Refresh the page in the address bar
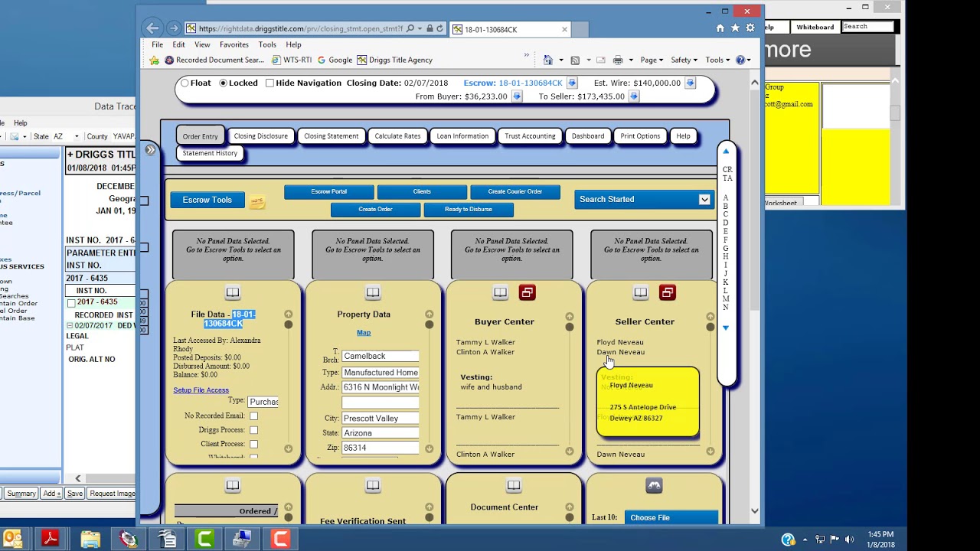This screenshot has height=551, width=980. point(439,28)
